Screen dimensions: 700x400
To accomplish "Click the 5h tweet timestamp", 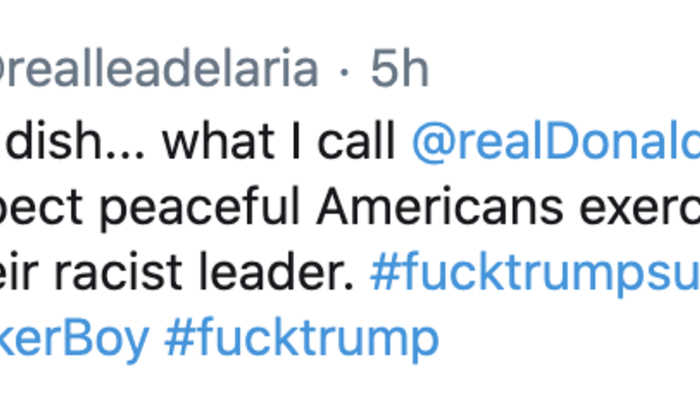I will pyautogui.click(x=399, y=71).
